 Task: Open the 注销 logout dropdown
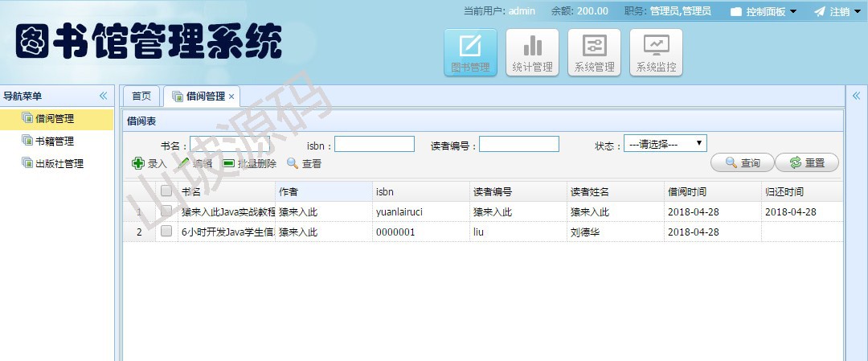pyautogui.click(x=838, y=11)
